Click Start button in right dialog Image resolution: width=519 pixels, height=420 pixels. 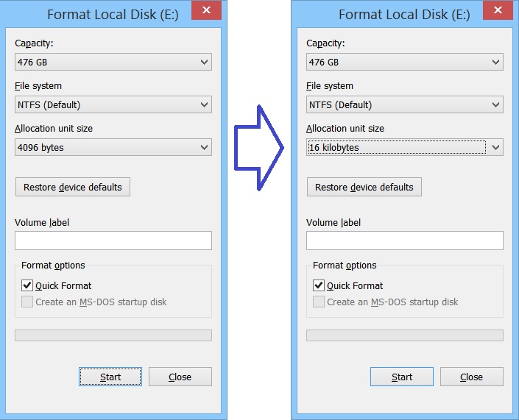click(402, 377)
